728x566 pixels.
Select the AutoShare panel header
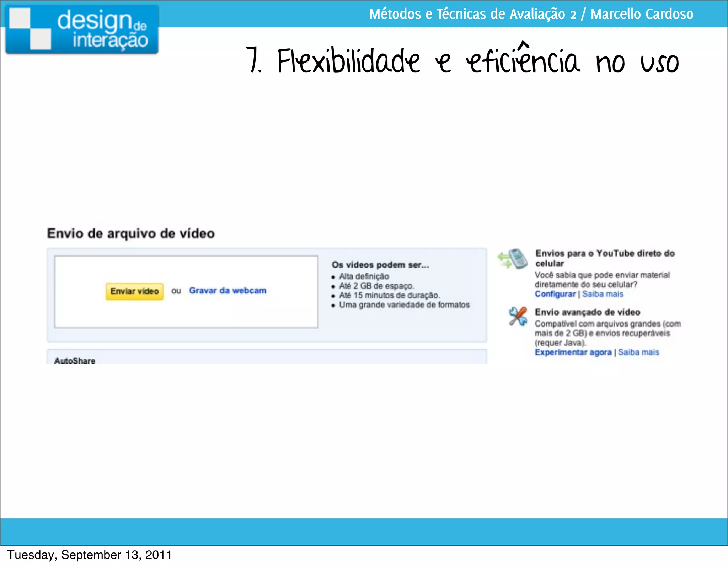coord(75,360)
